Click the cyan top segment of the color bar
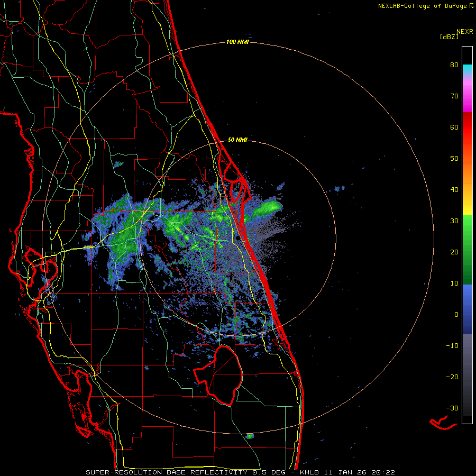Screen dimensions: 476x476 (x=467, y=69)
